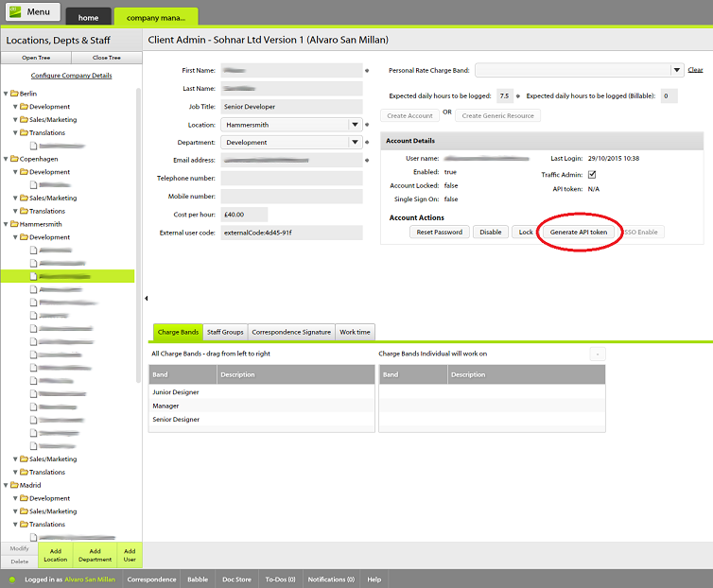Open the Correspondence Signature tab
This screenshot has height=588, width=713.
[x=291, y=332]
